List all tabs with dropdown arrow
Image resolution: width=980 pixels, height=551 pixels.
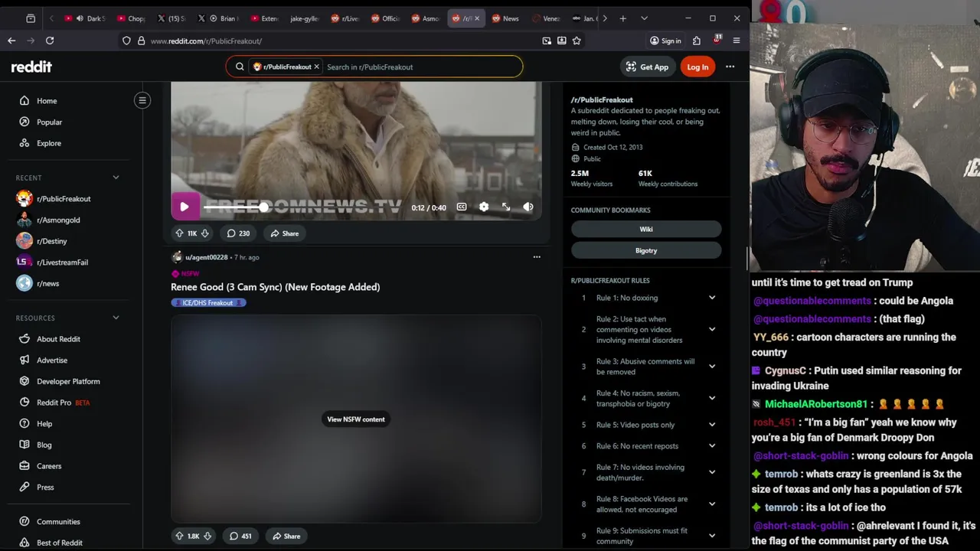point(644,18)
